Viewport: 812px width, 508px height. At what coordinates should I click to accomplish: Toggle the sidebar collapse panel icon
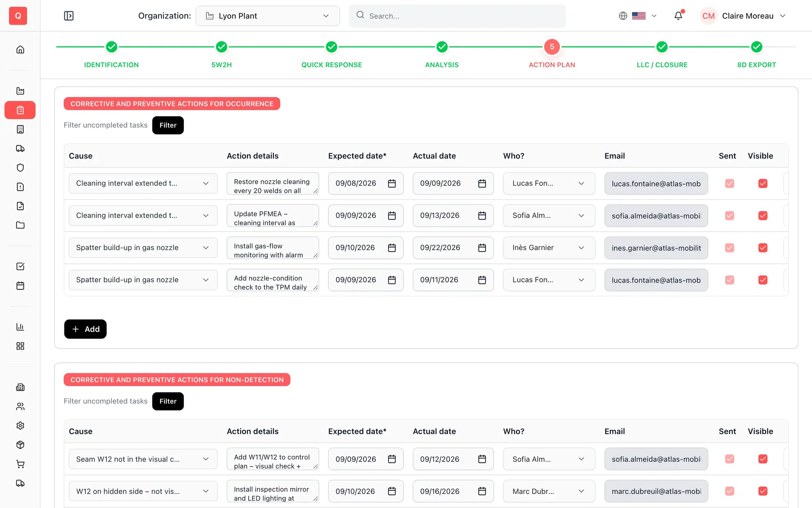pyautogui.click(x=69, y=16)
